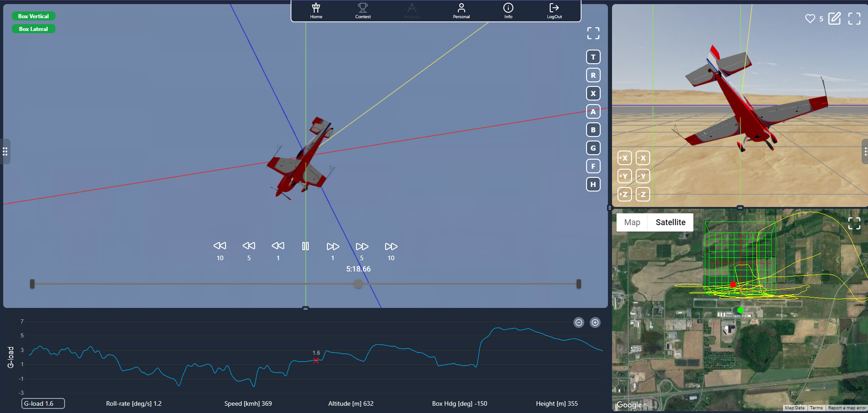The image size is (868, 413).
Task: Click the heart like icon
Action: [x=810, y=19]
